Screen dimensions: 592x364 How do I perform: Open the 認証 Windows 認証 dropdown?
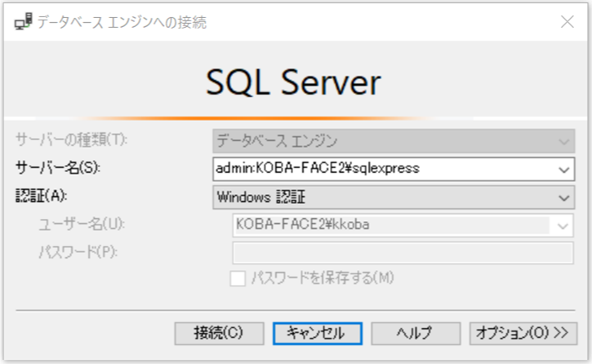(394, 197)
